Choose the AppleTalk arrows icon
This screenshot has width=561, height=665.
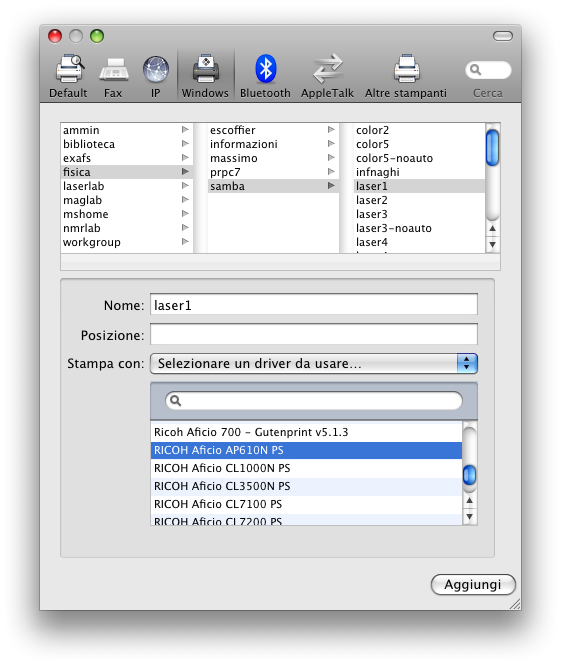(x=327, y=69)
